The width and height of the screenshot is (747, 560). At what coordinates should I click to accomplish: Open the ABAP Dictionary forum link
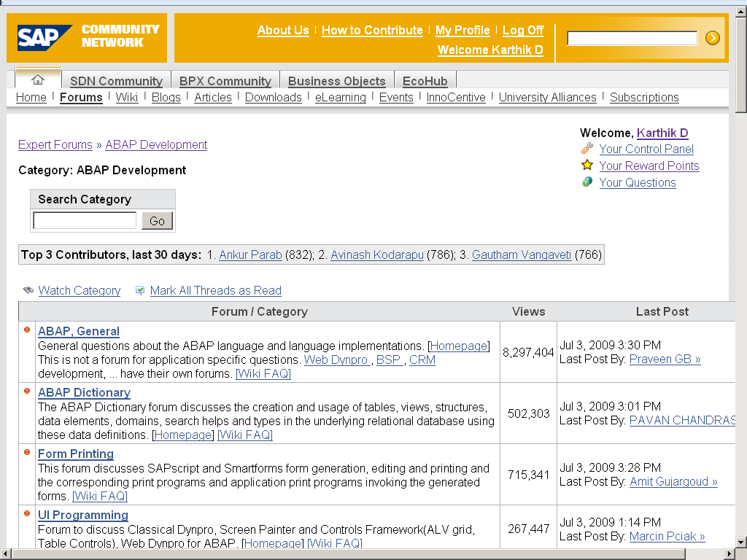point(84,392)
